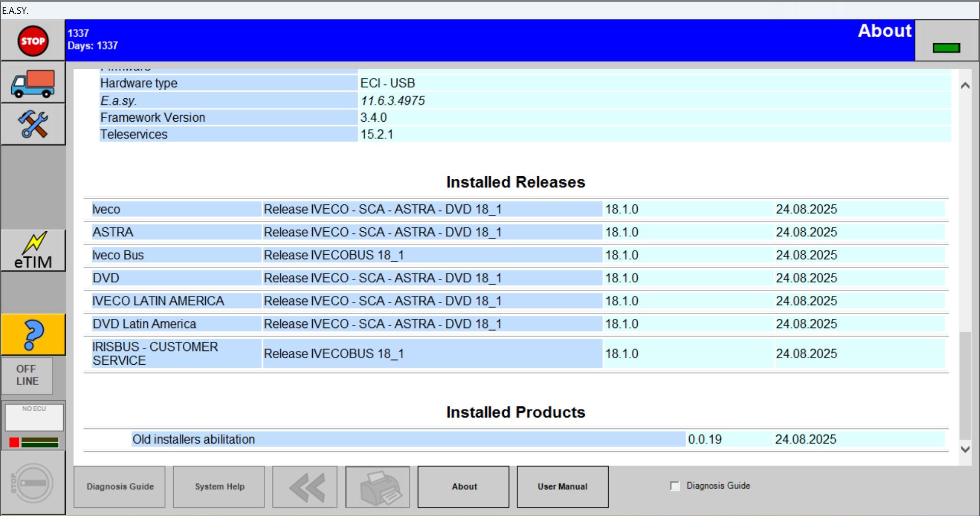This screenshot has height=516, width=980.
Task: Click the scrollbar down arrow
Action: (x=965, y=449)
